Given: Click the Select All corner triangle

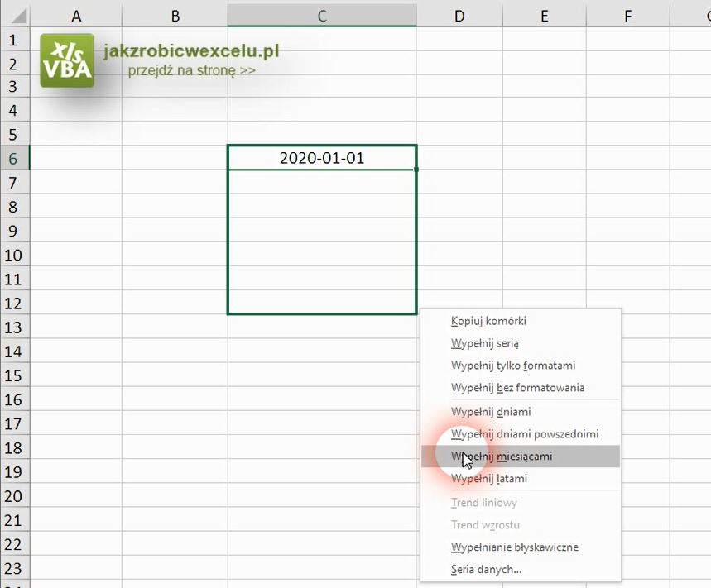Looking at the screenshot, I should click(17, 16).
